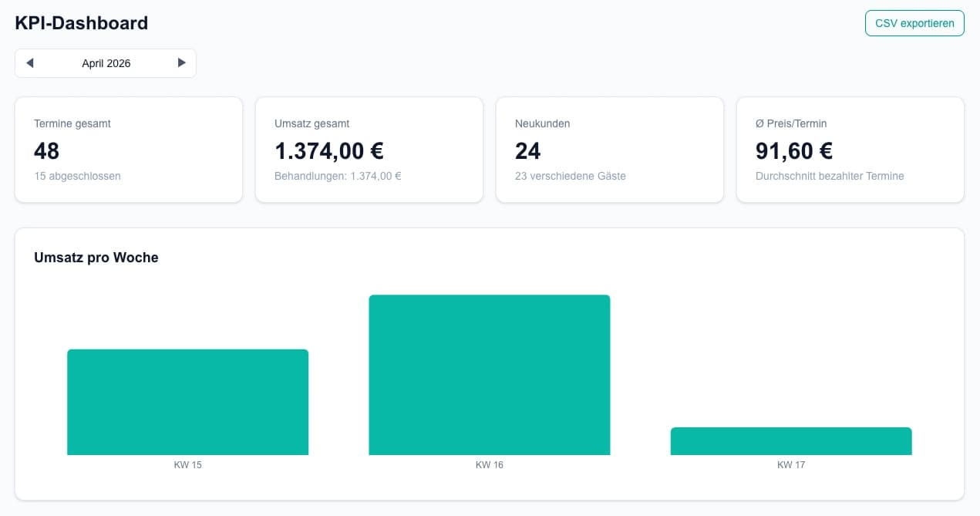Click the CSV exportieren button
Screen dimensions: 980x516
pos(914,23)
